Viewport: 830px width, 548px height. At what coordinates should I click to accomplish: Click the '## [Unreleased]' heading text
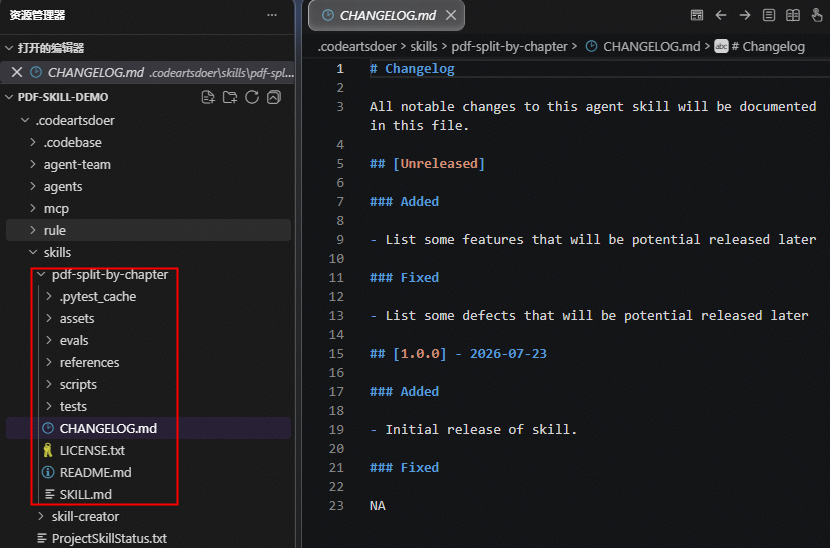(427, 164)
